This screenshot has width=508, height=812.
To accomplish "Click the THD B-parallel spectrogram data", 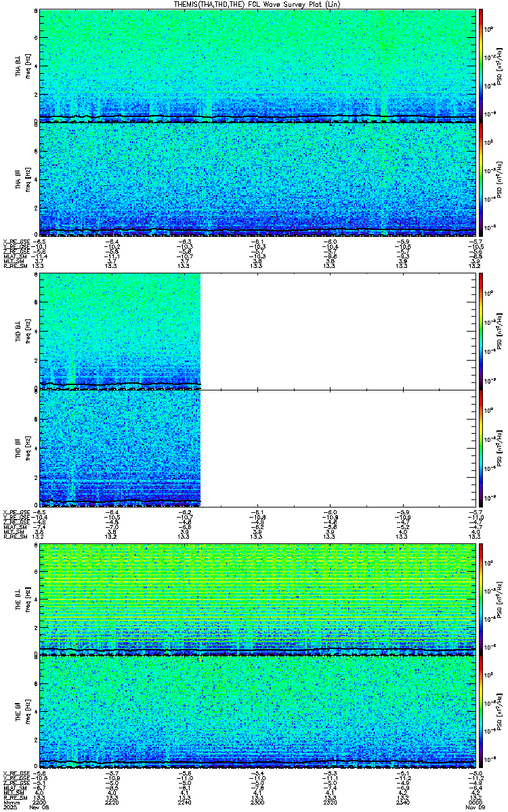I will point(120,448).
